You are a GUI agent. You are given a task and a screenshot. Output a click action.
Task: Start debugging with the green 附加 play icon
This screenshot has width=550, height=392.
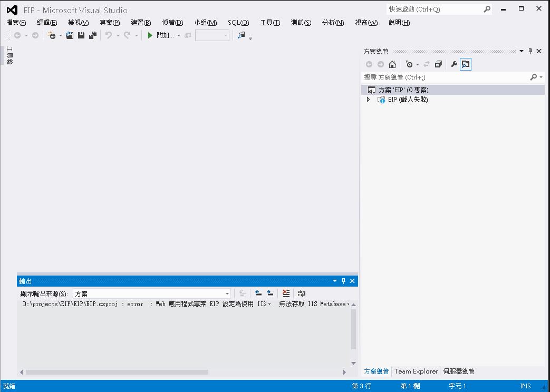[149, 35]
